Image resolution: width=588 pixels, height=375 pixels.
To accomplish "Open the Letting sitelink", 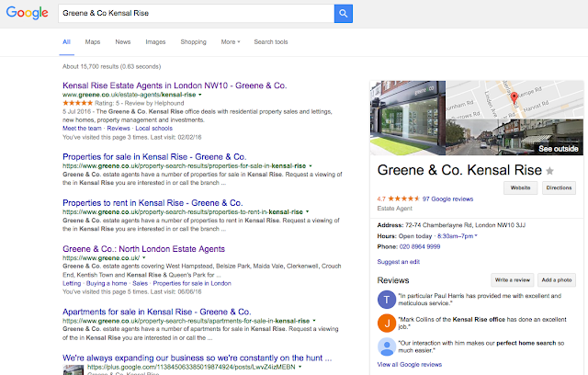I will click(x=72, y=283).
